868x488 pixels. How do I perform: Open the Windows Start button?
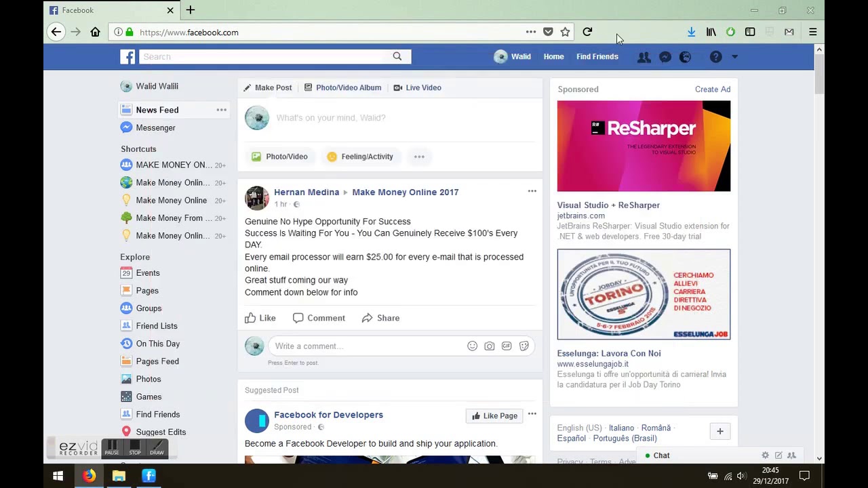pyautogui.click(x=58, y=476)
